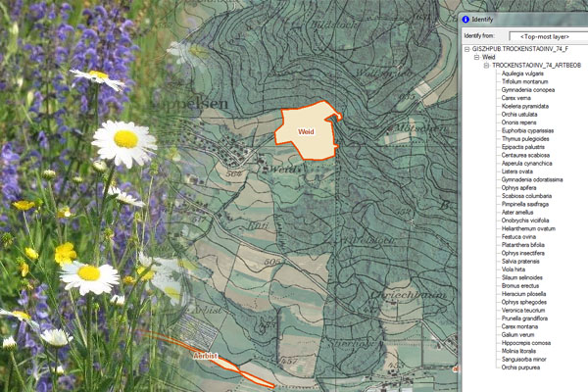588x392 pixels.
Task: Select Aquilegia vulgaris in the species list
Action: (521, 73)
